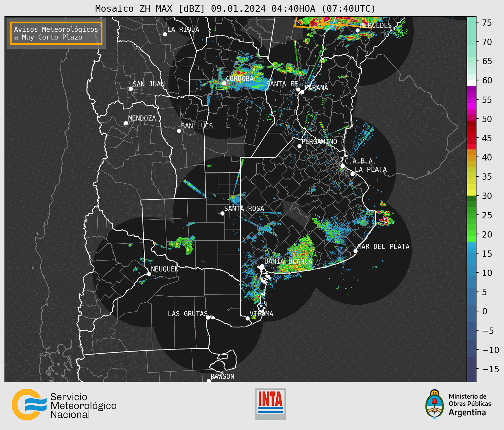Click the SANTA ROSA city marker dot

click(x=222, y=213)
